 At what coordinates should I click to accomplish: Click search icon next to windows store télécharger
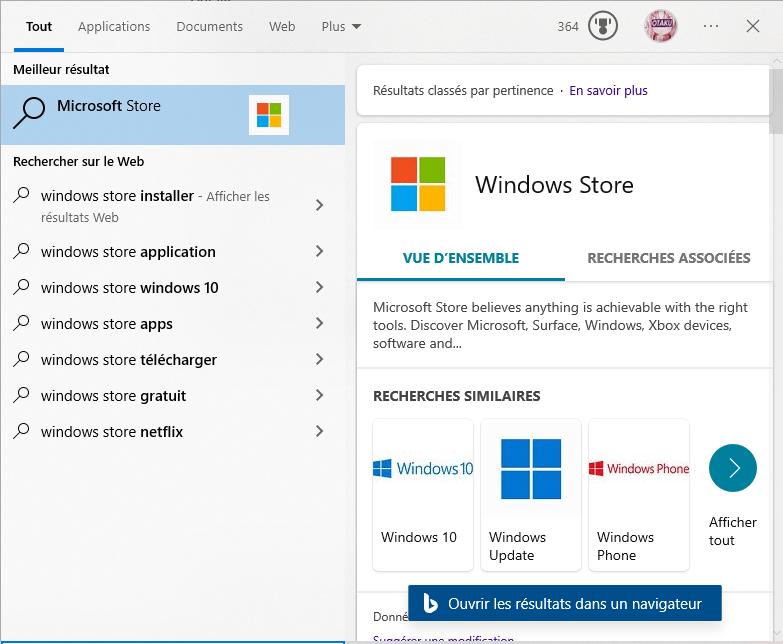coord(21,358)
